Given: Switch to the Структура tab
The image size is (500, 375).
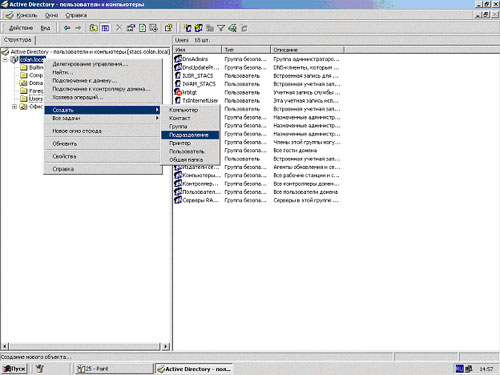Looking at the screenshot, I should pyautogui.click(x=18, y=40).
